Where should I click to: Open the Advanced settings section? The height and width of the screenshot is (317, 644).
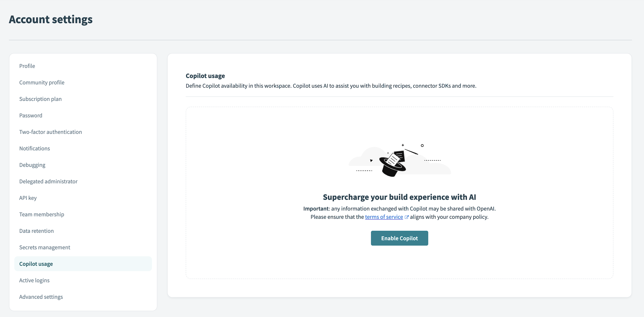(41, 297)
